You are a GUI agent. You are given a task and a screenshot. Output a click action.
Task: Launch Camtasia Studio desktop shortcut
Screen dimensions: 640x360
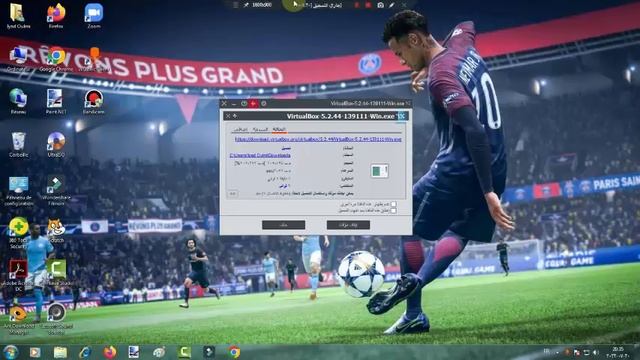[56, 272]
